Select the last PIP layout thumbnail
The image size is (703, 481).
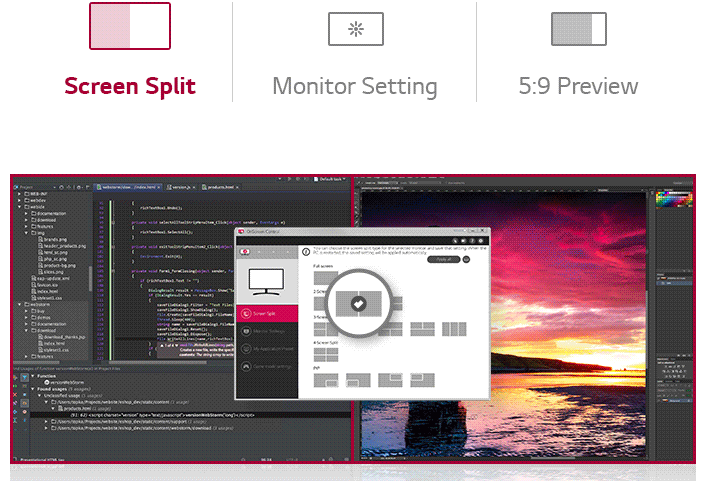[422, 380]
